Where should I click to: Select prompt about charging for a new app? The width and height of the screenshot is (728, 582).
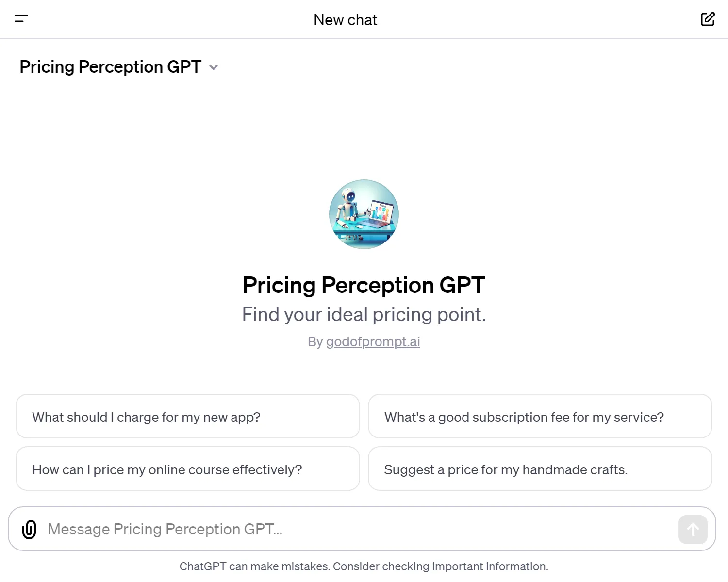tap(188, 417)
